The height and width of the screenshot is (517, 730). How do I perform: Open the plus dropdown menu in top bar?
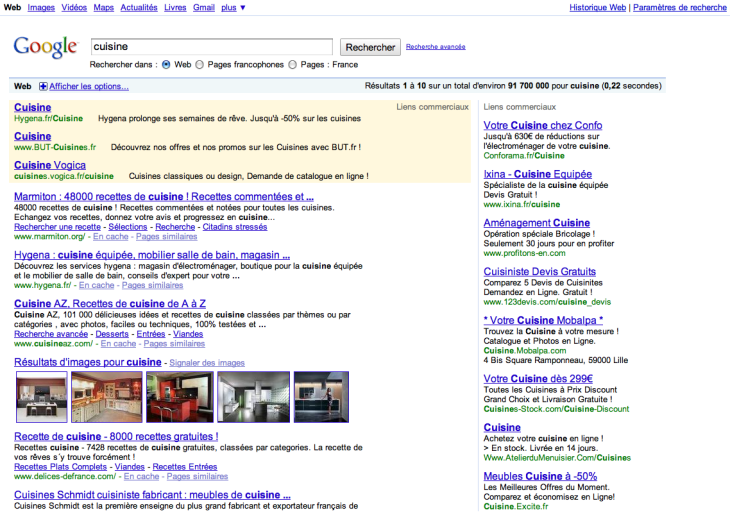pos(233,7)
